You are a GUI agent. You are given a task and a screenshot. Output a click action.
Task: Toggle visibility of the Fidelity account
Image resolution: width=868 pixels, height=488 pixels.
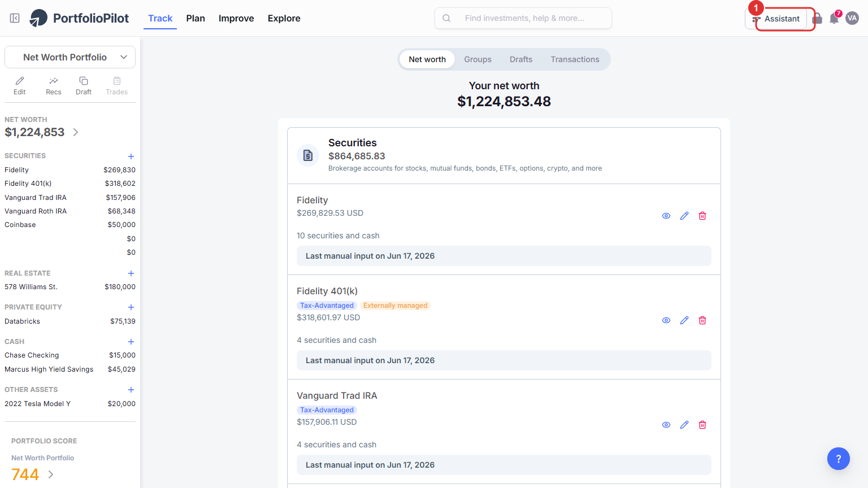[666, 216]
